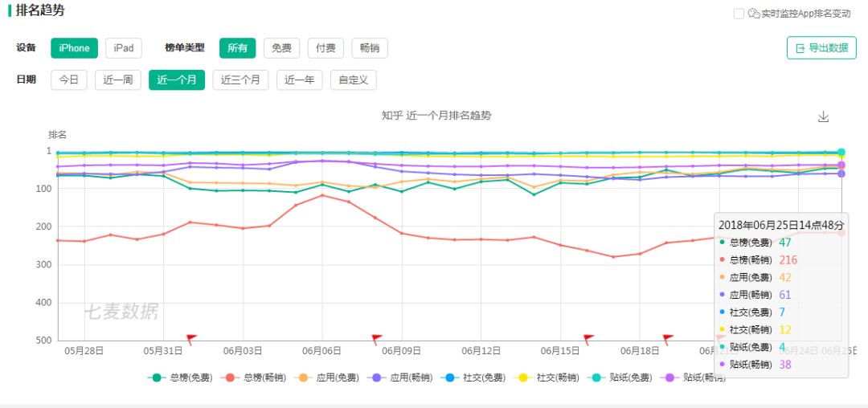Switch device to iPad
The width and height of the screenshot is (868, 408).
pyautogui.click(x=124, y=48)
